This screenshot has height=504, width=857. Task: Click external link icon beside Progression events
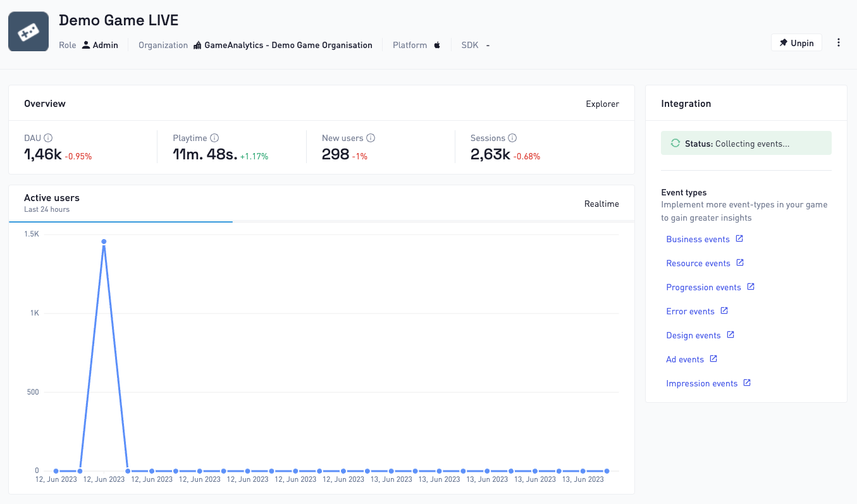pos(751,286)
